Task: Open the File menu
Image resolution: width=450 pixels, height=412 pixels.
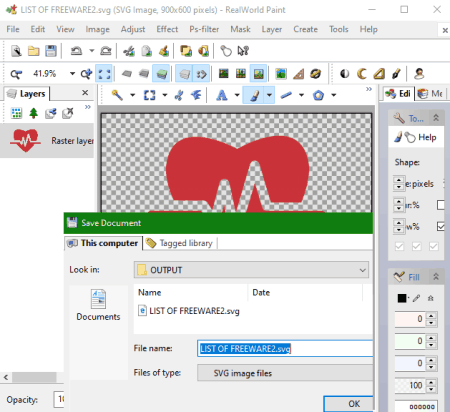Action: (x=13, y=29)
